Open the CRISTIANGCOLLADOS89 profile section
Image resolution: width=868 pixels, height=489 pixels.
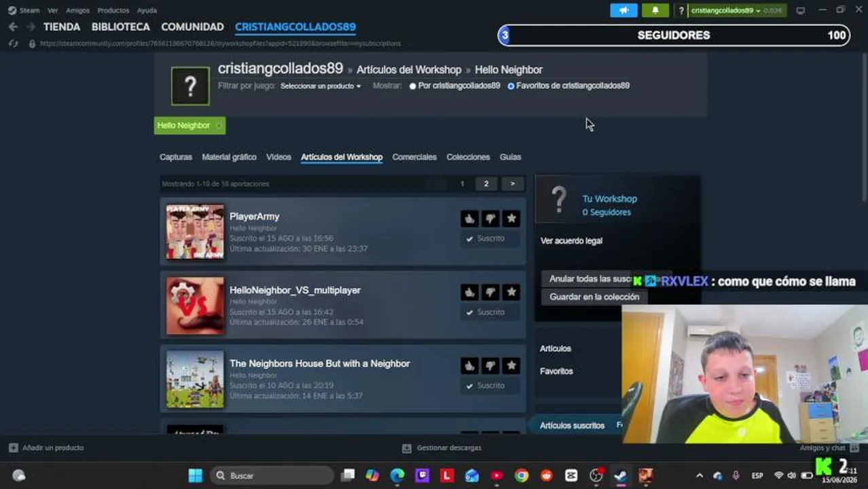tap(295, 27)
